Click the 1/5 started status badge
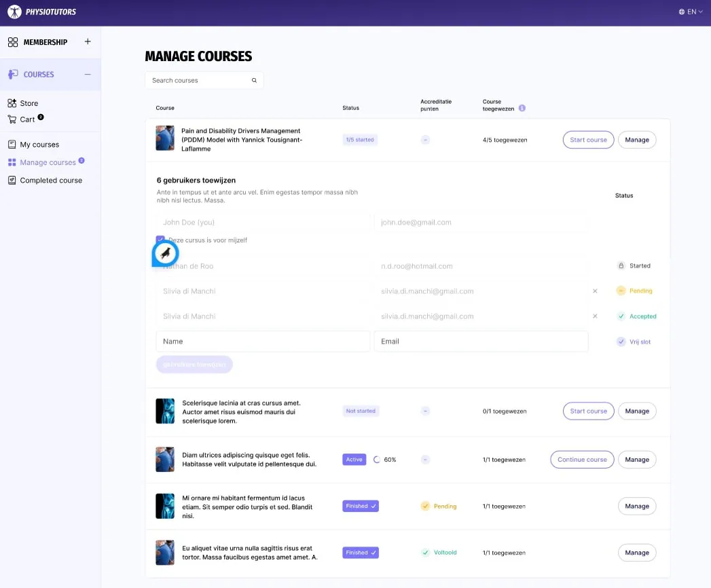The height and width of the screenshot is (588, 711). 360,140
